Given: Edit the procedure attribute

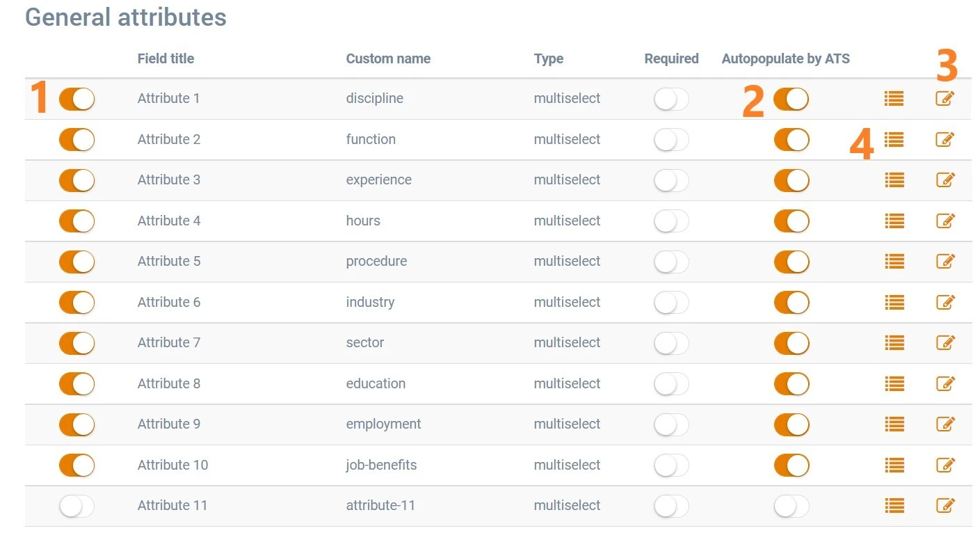Looking at the screenshot, I should (945, 262).
